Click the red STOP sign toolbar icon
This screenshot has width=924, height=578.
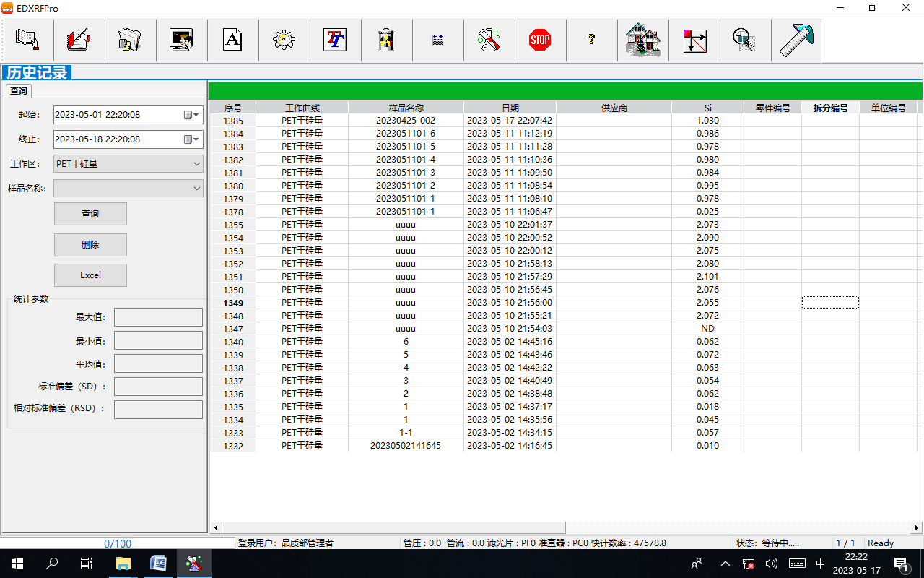pos(540,40)
